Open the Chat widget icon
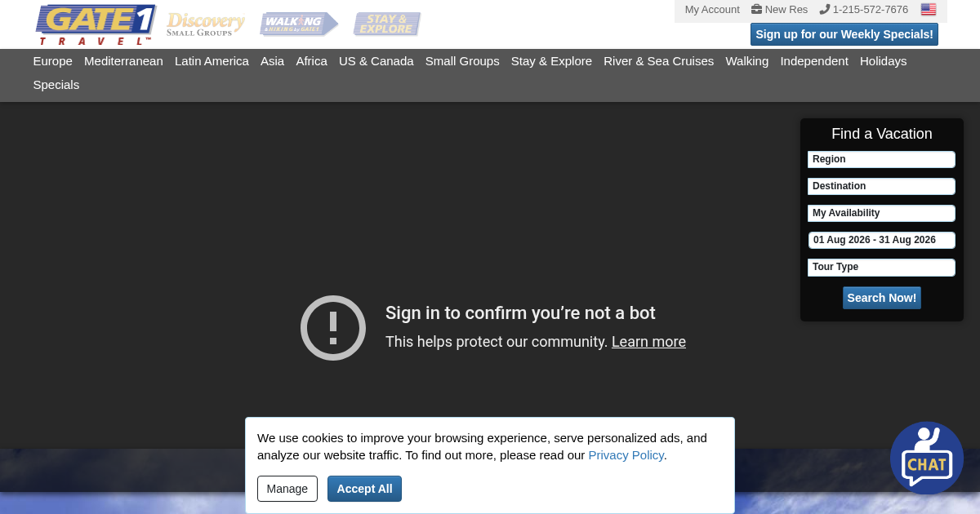980x514 pixels. pyautogui.click(x=927, y=458)
